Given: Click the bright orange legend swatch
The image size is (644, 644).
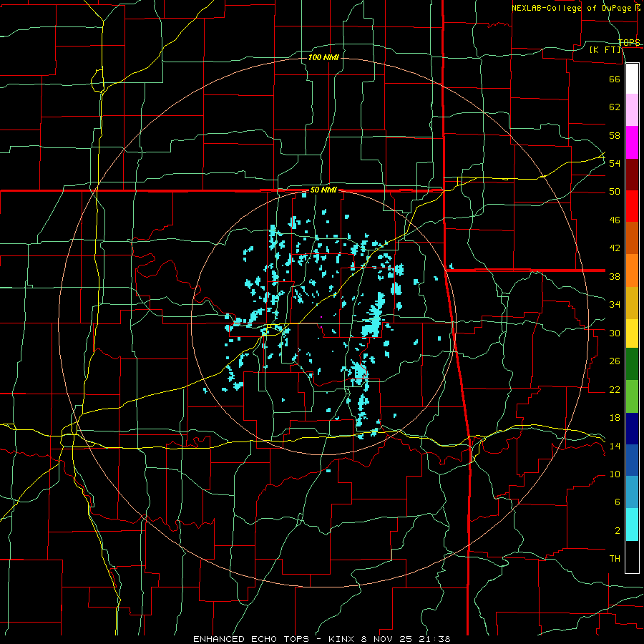Looking at the screenshot, I should (632, 270).
